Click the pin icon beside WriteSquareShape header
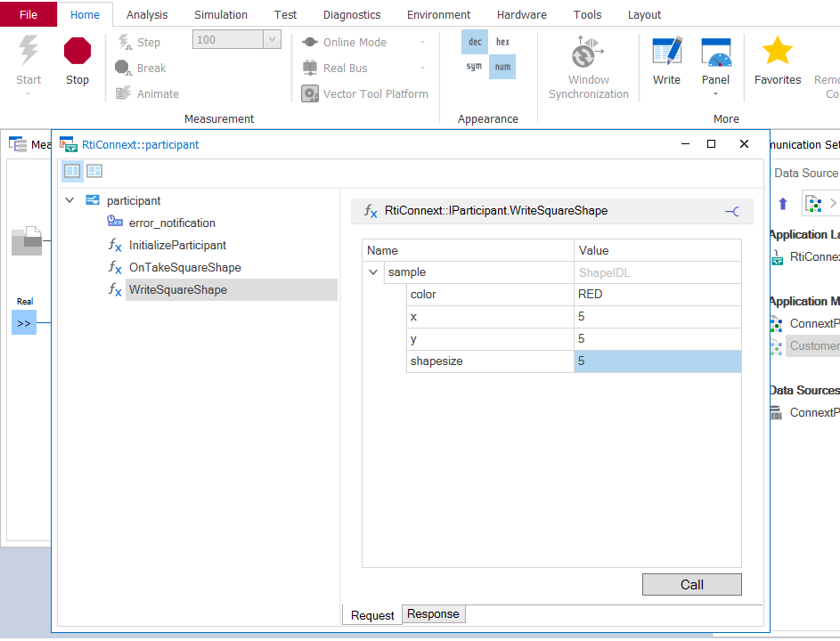The width and height of the screenshot is (840, 641). tap(731, 211)
